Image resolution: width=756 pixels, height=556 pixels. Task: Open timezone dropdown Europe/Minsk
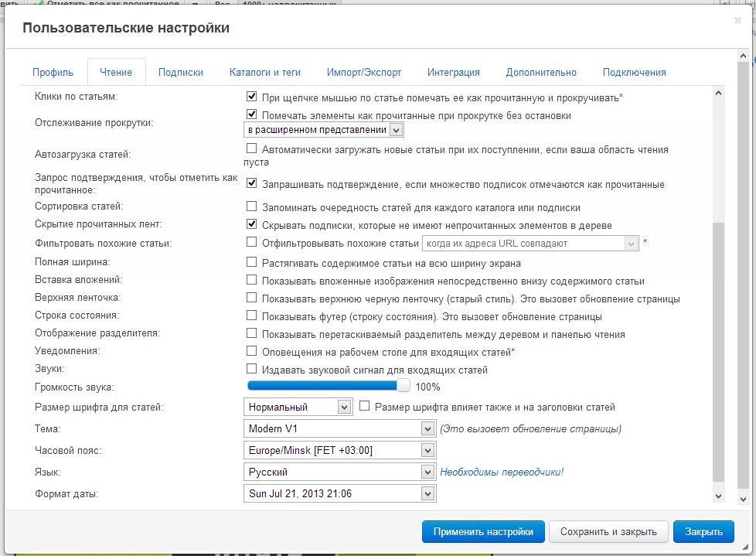(x=340, y=450)
